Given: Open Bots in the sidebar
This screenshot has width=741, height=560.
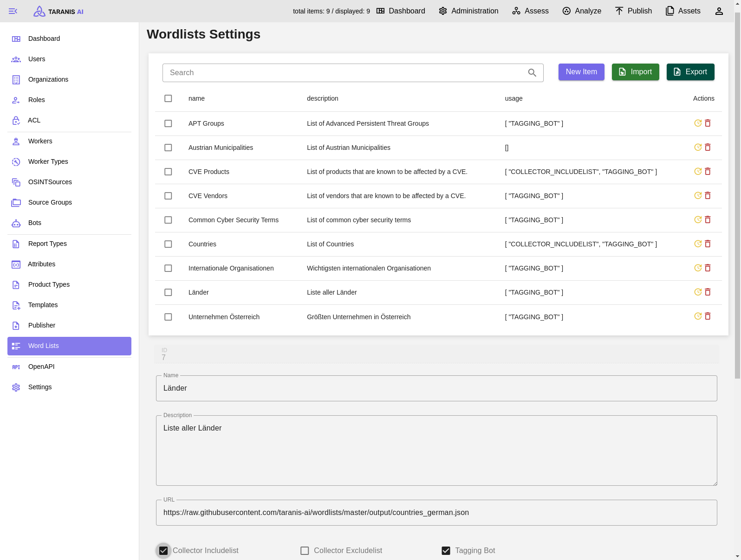Looking at the screenshot, I should tap(69, 223).
